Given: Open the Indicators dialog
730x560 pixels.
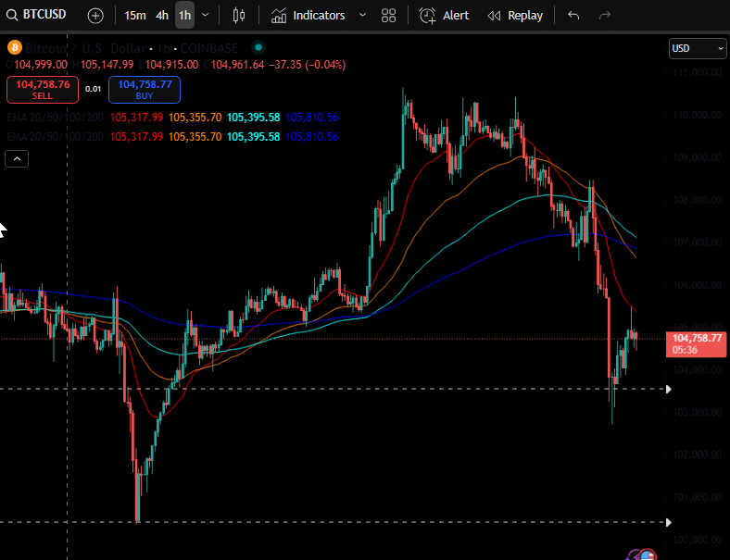Looking at the screenshot, I should click(308, 16).
